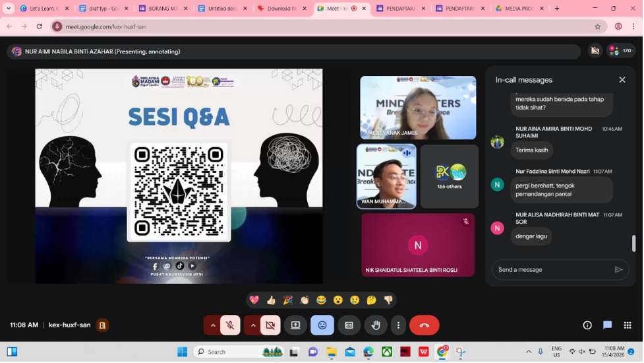Show all 170 participants
Screen dimensions: 644x363
click(620, 51)
